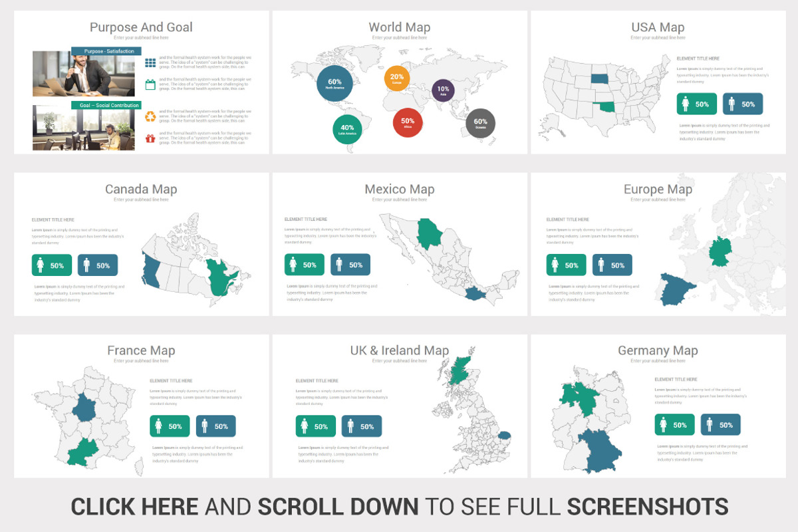
Task: Select the green female 50% badge on USA Map
Action: point(697,104)
